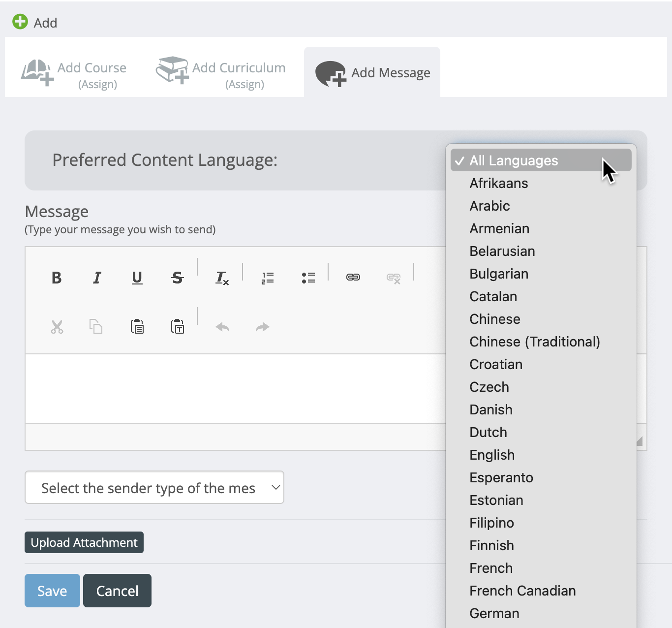Insert a bulleted list

coord(308,278)
